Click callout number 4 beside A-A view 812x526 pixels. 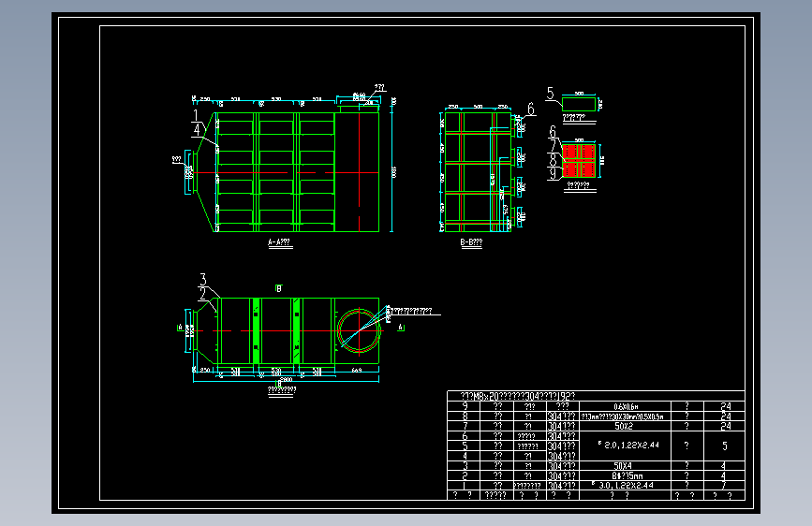(197, 129)
